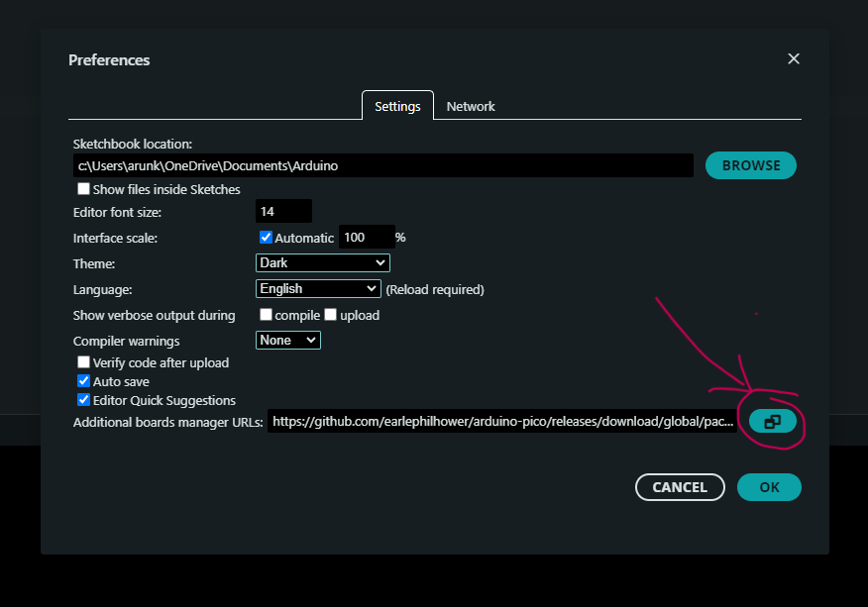The width and height of the screenshot is (868, 607).
Task: Disable the Auto save option
Action: coord(84,381)
